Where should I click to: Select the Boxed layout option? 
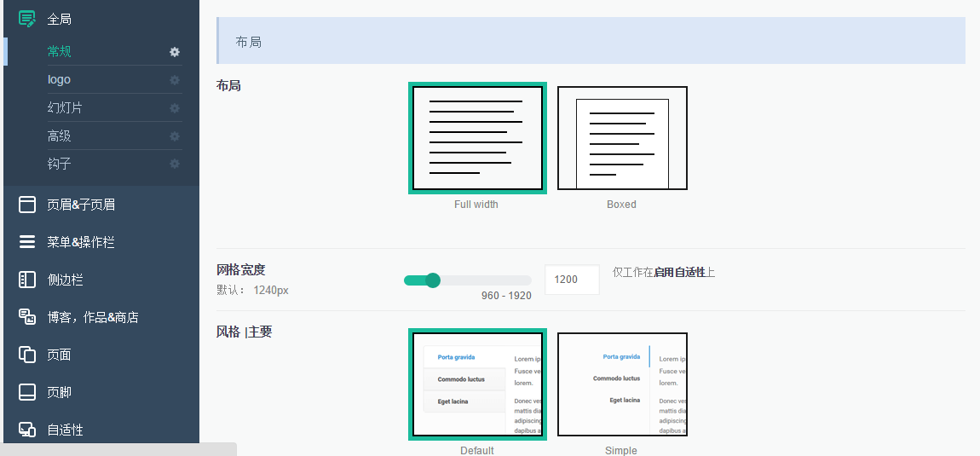pos(622,138)
